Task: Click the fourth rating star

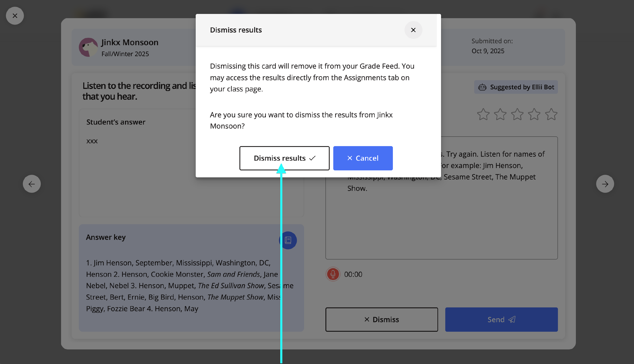Action: [534, 114]
